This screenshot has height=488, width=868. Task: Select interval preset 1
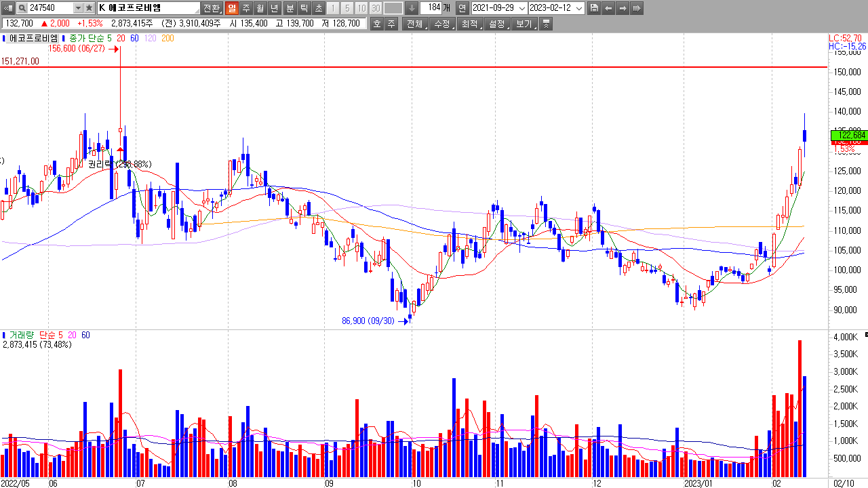(333, 8)
